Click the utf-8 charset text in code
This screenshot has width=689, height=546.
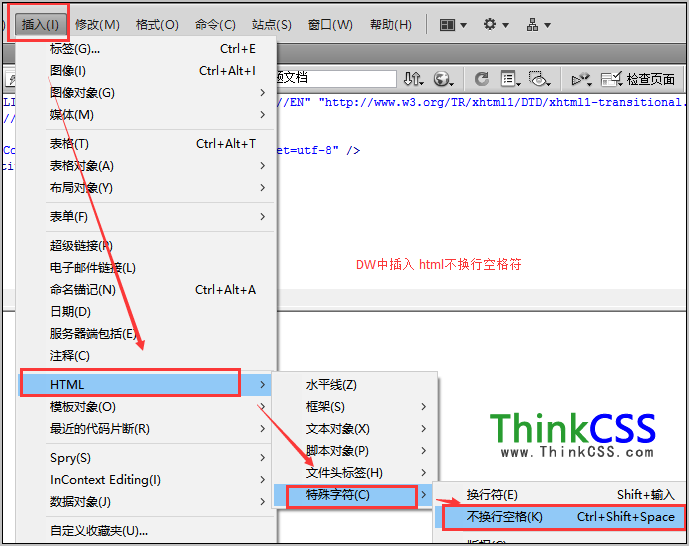coord(313,150)
